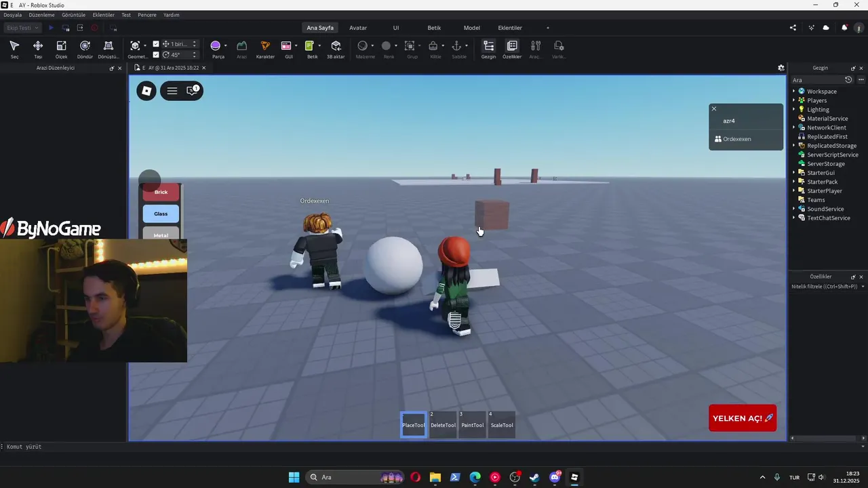This screenshot has width=868, height=488.
Task: Open the Karakter (Character) tool
Action: point(265,49)
